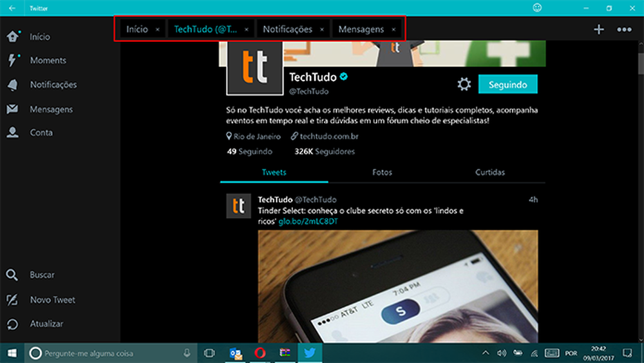Switch to the TechTudo (@T... tab
The image size is (644, 363).
(x=205, y=29)
